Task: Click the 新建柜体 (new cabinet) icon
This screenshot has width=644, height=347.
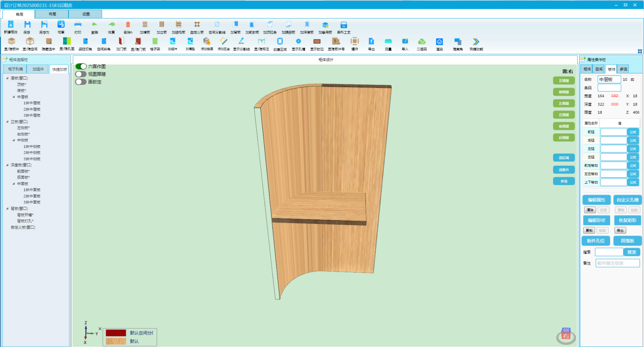Action: coord(11,25)
